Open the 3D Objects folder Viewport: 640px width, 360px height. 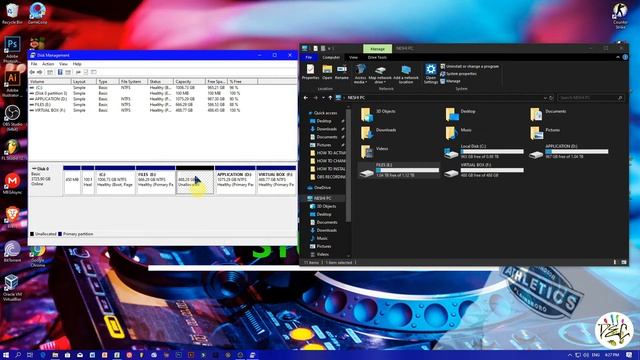[379, 114]
